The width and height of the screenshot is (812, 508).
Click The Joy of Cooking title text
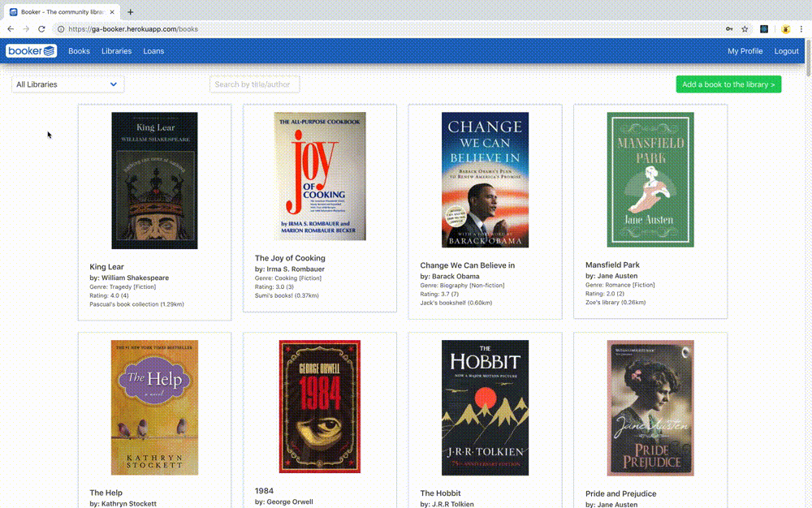[x=290, y=258]
